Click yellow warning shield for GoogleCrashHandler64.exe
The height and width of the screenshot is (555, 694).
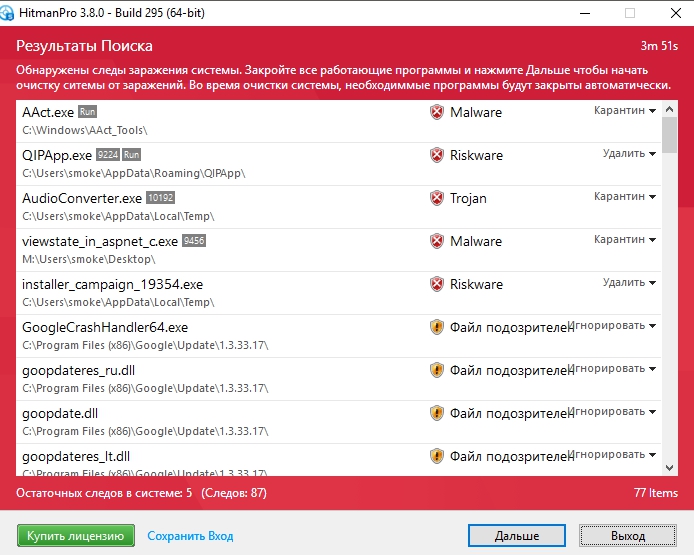(436, 327)
